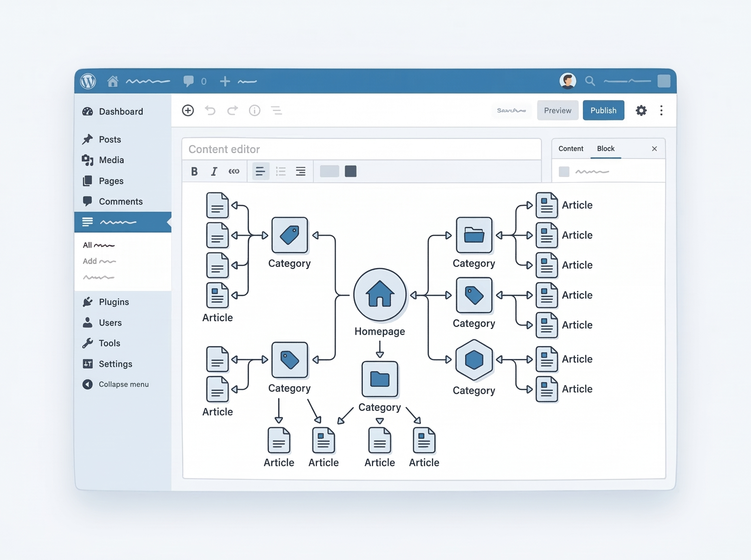Open the document info icon
751x560 pixels.
(255, 111)
